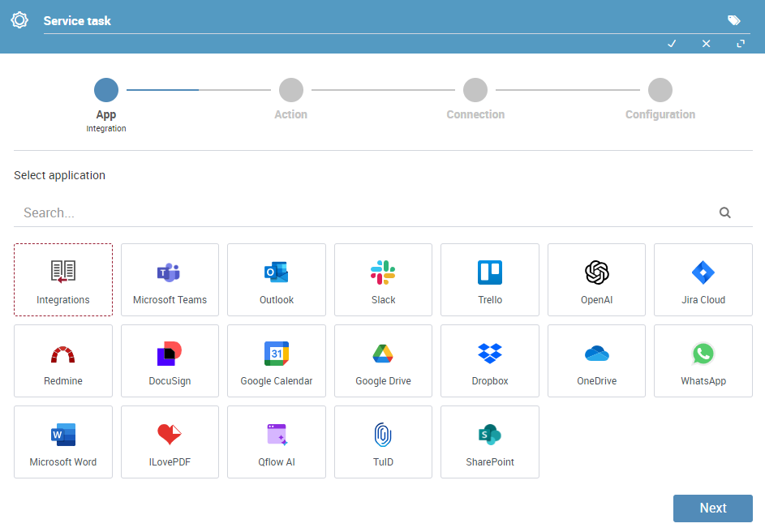Select the DocuSign application
The width and height of the screenshot is (765, 532).
click(170, 361)
